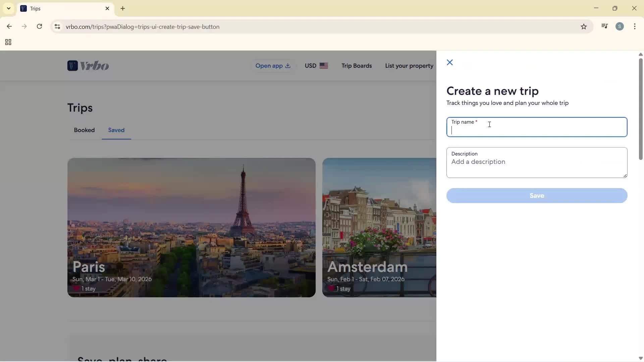Image resolution: width=644 pixels, height=362 pixels.
Task: Open the tab search chevron
Action: tap(8, 8)
